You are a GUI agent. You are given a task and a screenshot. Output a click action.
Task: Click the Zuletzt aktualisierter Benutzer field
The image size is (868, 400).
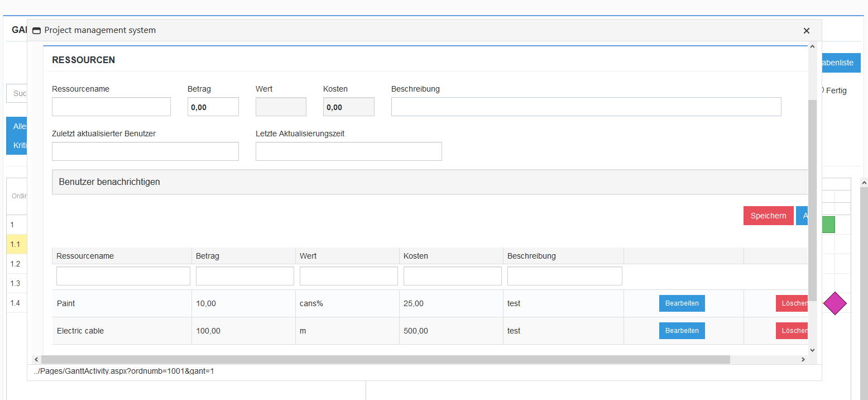tap(145, 151)
